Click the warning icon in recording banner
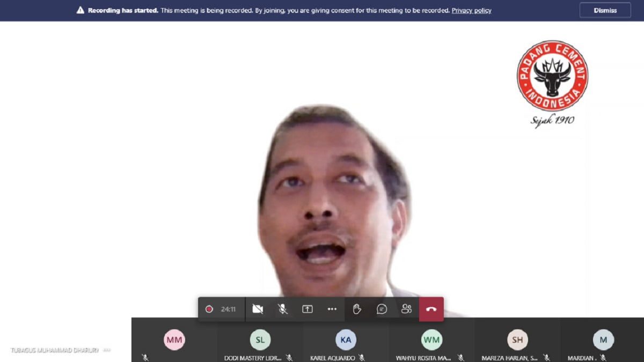 pyautogui.click(x=80, y=10)
